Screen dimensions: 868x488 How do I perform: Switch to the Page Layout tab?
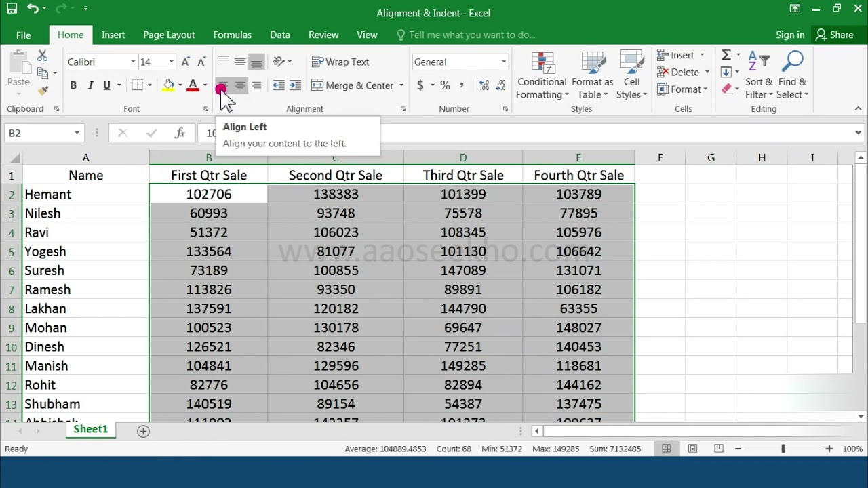(x=169, y=35)
